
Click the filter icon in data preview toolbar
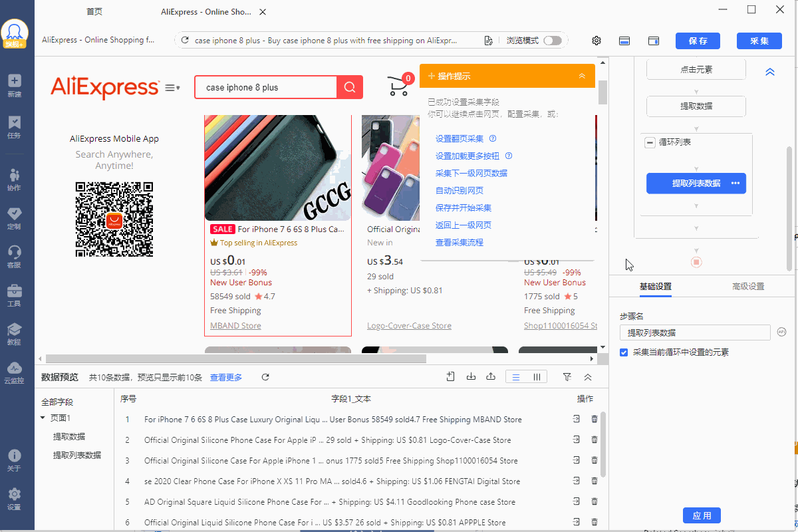[567, 377]
